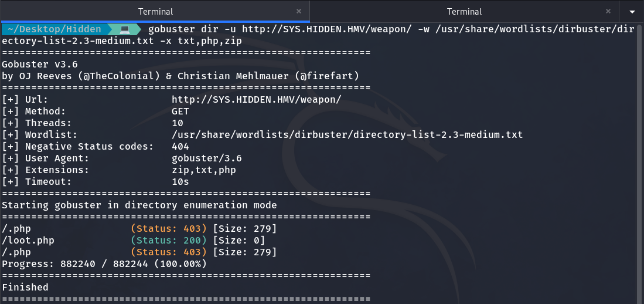Screen dimensions: 644x304
Task: Click the 10s Timeout value
Action: pos(180,182)
